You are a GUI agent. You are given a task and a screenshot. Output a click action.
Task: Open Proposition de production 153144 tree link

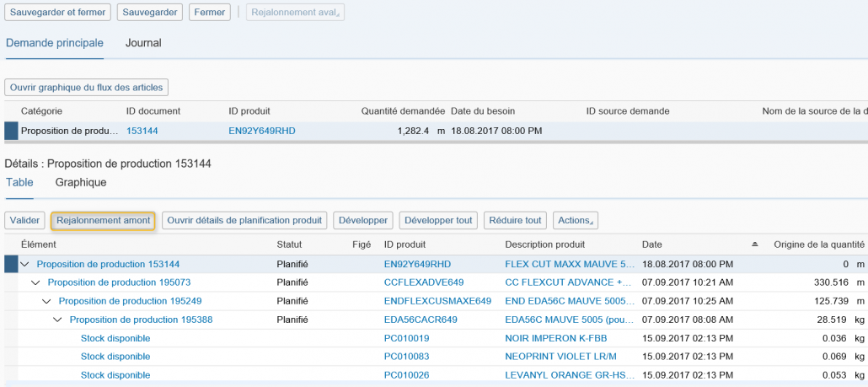tap(108, 264)
